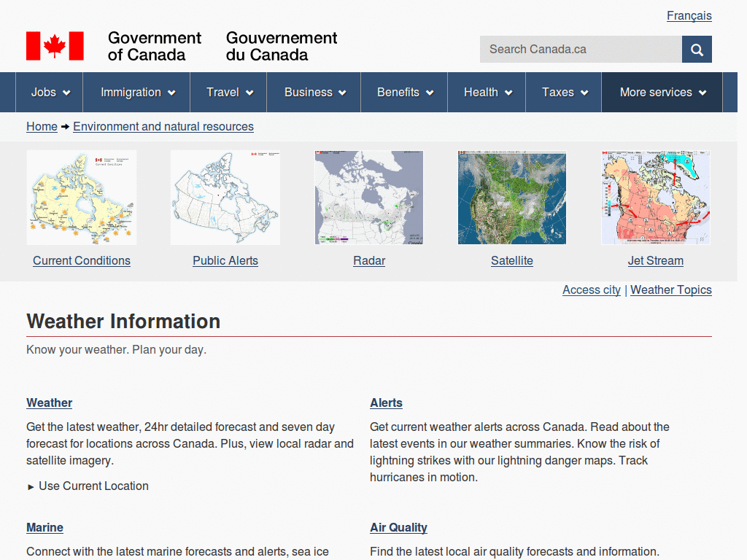This screenshot has height=560, width=747.
Task: Open the Jet Stream map thumbnail
Action: coord(656,198)
